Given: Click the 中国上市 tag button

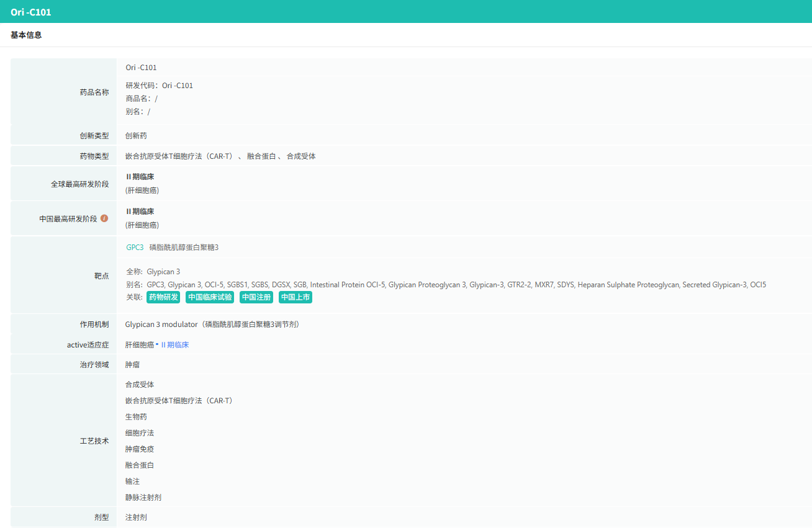Looking at the screenshot, I should point(295,297).
